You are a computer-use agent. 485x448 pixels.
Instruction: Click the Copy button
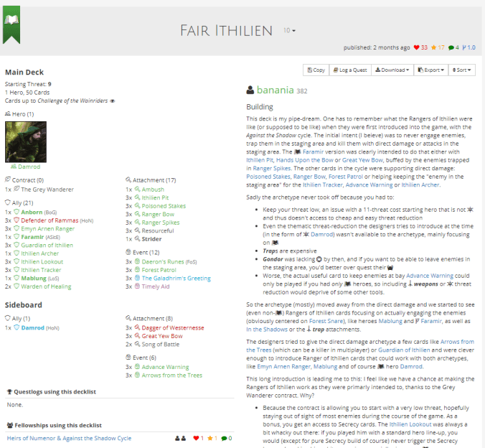coord(316,70)
